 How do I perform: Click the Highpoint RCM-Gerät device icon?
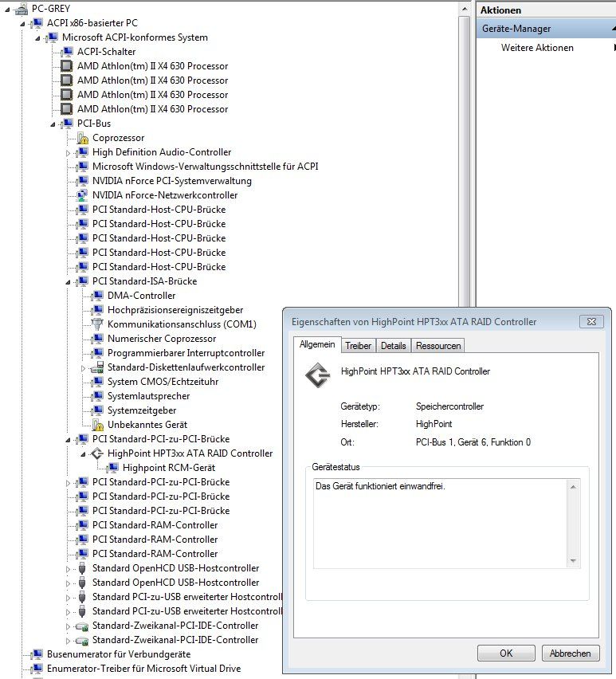click(112, 468)
